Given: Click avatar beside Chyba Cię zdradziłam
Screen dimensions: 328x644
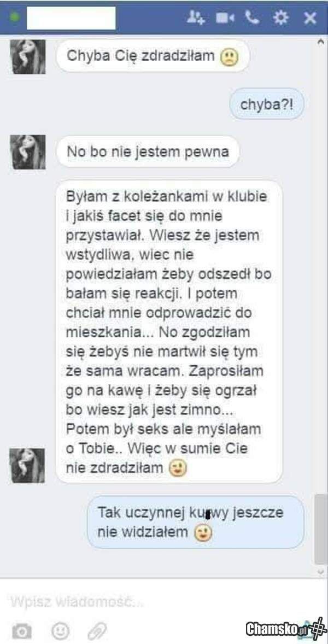Looking at the screenshot, I should [27, 57].
